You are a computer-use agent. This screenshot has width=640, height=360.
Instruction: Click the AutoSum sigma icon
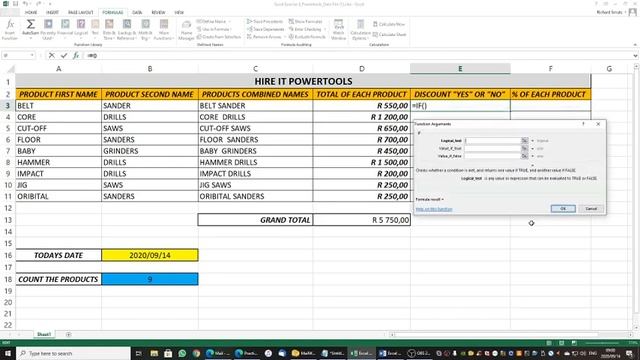31,24
